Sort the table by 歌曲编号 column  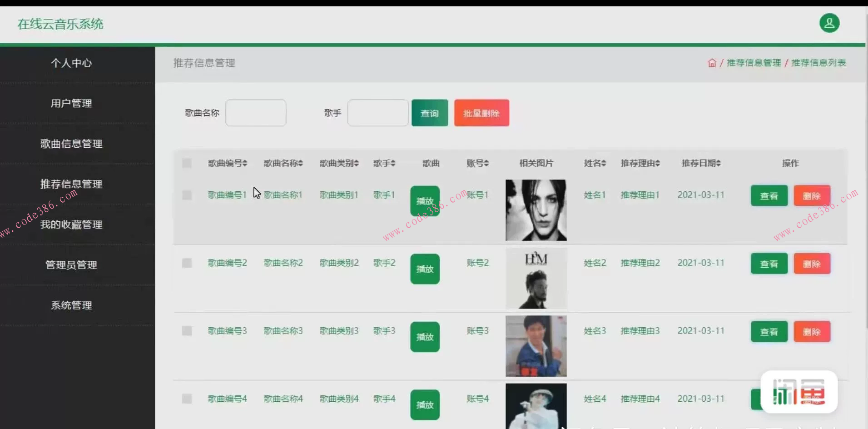(x=227, y=163)
